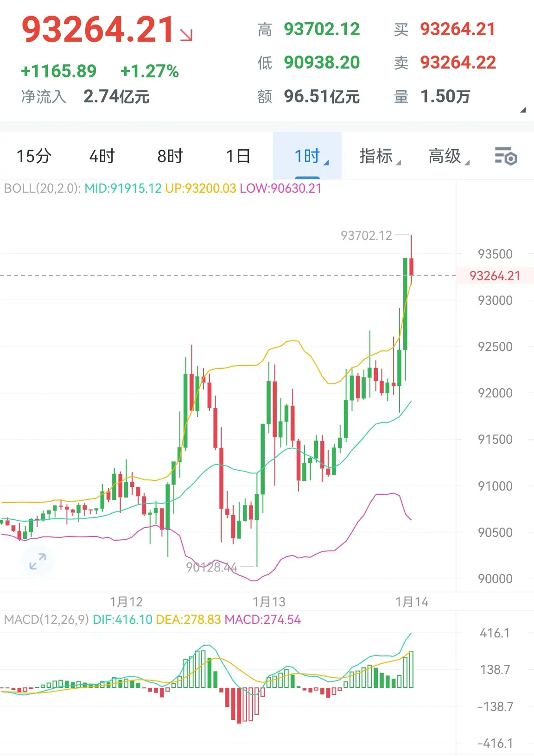This screenshot has width=534, height=756.
Task: Switch to the 8时 timeframe tab
Action: click(170, 156)
